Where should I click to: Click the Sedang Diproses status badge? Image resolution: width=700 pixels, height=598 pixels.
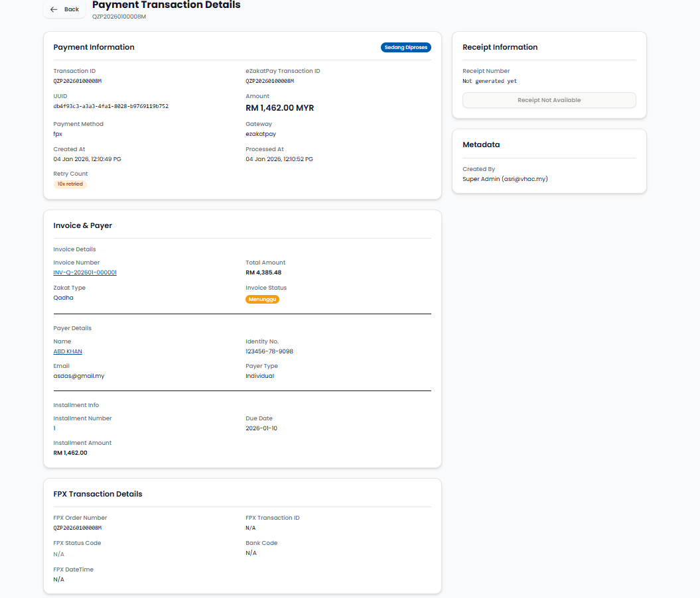(x=406, y=48)
